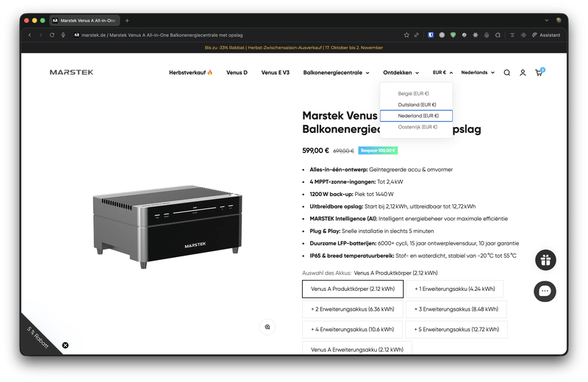Open the green shield ad-blocker extension
Image resolution: width=588 pixels, height=382 pixels.
453,35
